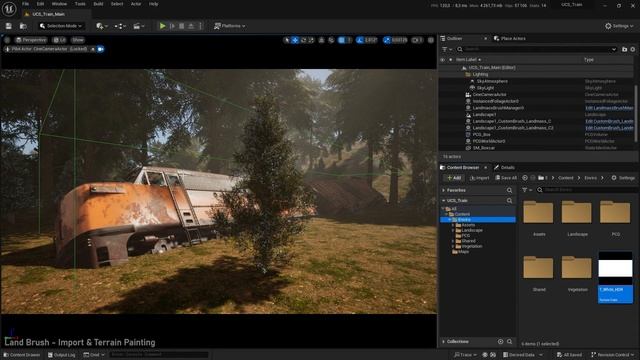The width and height of the screenshot is (640, 360).
Task: Select PCG_Box in the Outliner
Action: click(x=482, y=134)
